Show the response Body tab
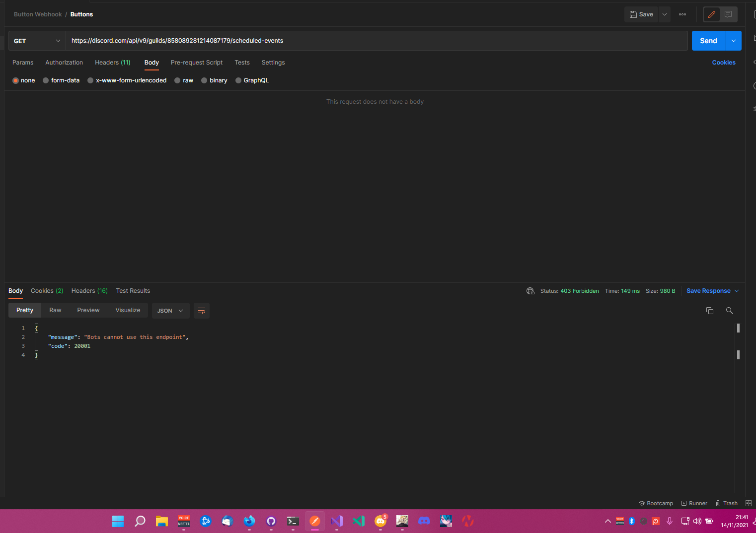The height and width of the screenshot is (533, 756). coord(16,291)
